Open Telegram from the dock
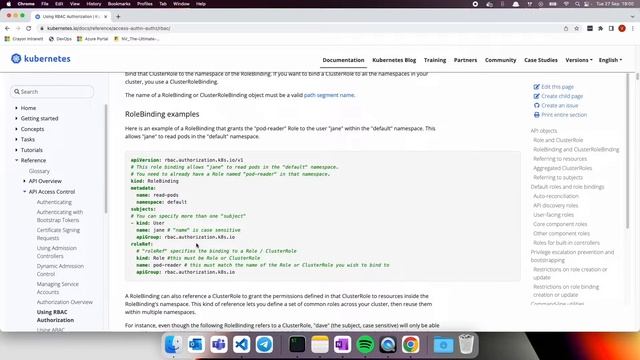The height and width of the screenshot is (360, 640). (264, 344)
